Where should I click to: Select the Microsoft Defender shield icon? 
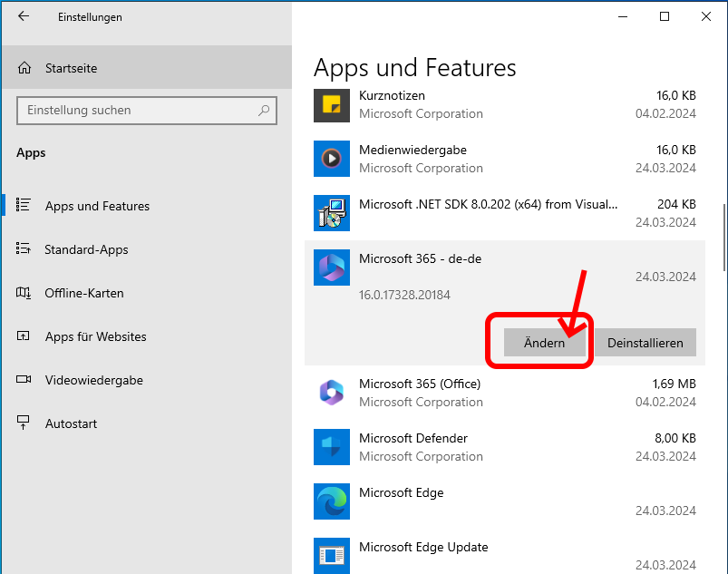332,447
